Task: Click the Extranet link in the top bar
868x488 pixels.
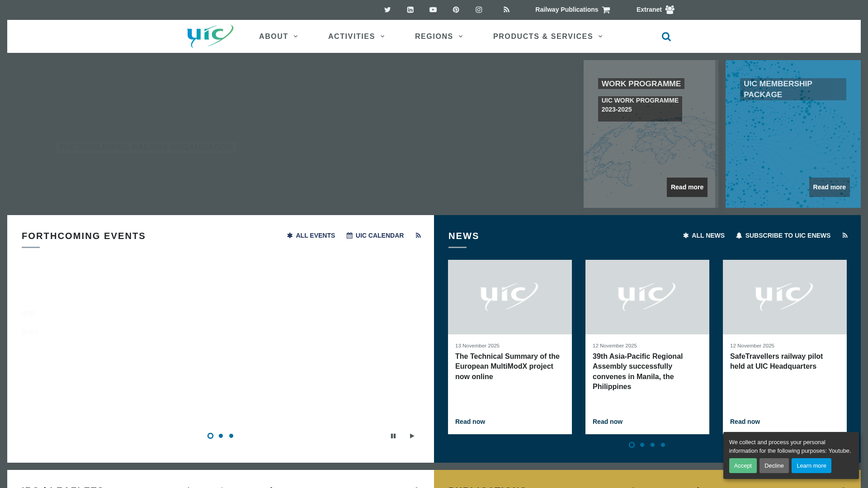Action: click(x=649, y=9)
